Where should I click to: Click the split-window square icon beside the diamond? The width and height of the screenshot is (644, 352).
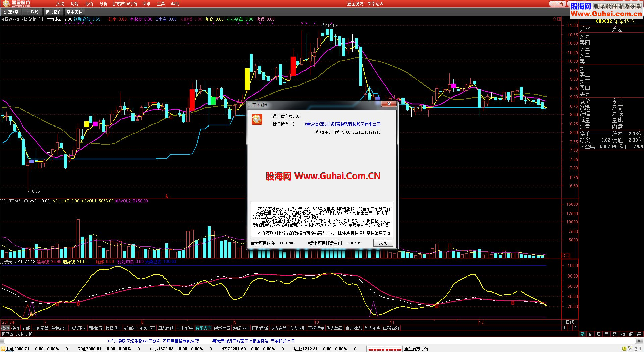[x=559, y=19]
